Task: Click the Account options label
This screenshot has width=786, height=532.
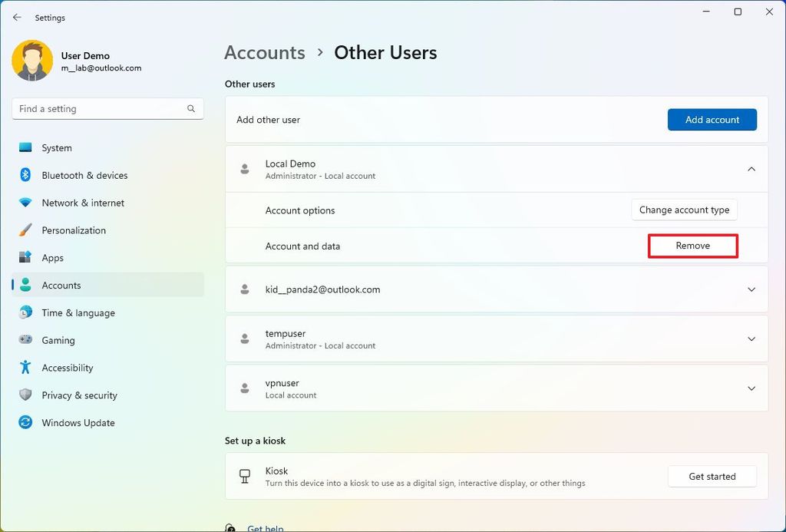Action: tap(300, 210)
